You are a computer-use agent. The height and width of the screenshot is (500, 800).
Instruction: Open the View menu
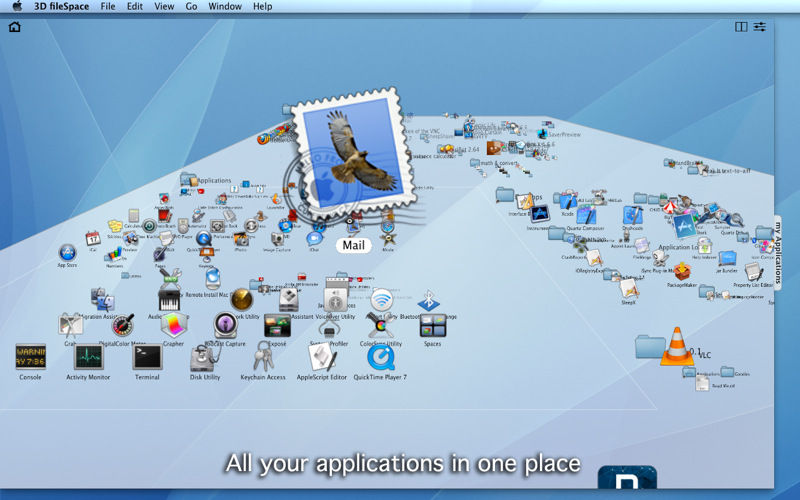(164, 7)
